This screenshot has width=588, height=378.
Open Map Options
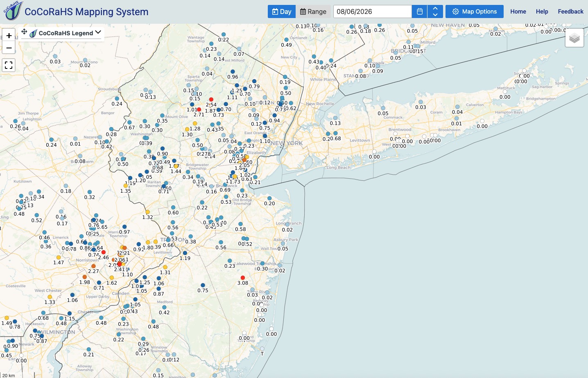pyautogui.click(x=475, y=11)
